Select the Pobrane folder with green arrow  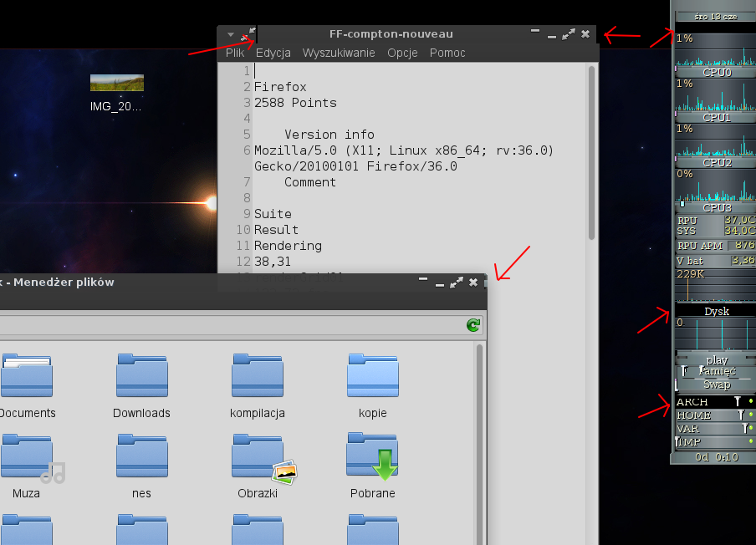pos(373,456)
